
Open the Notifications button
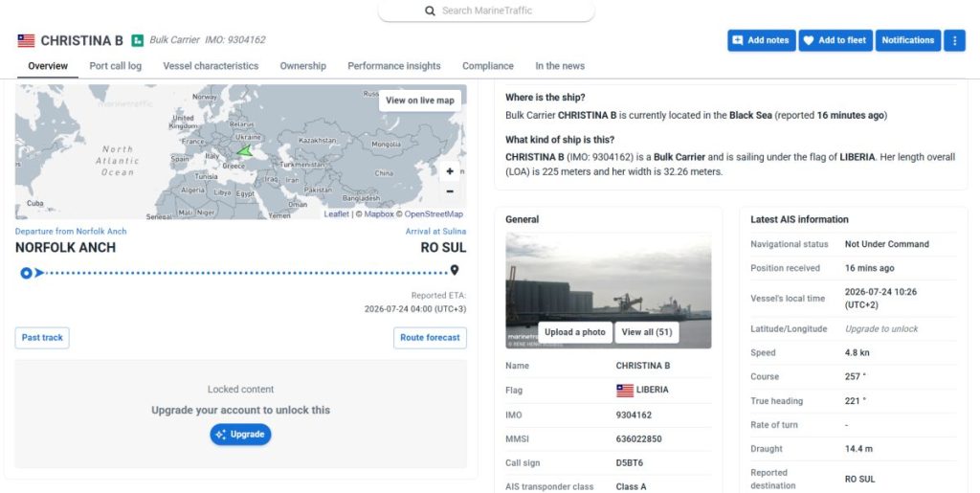[x=908, y=40]
